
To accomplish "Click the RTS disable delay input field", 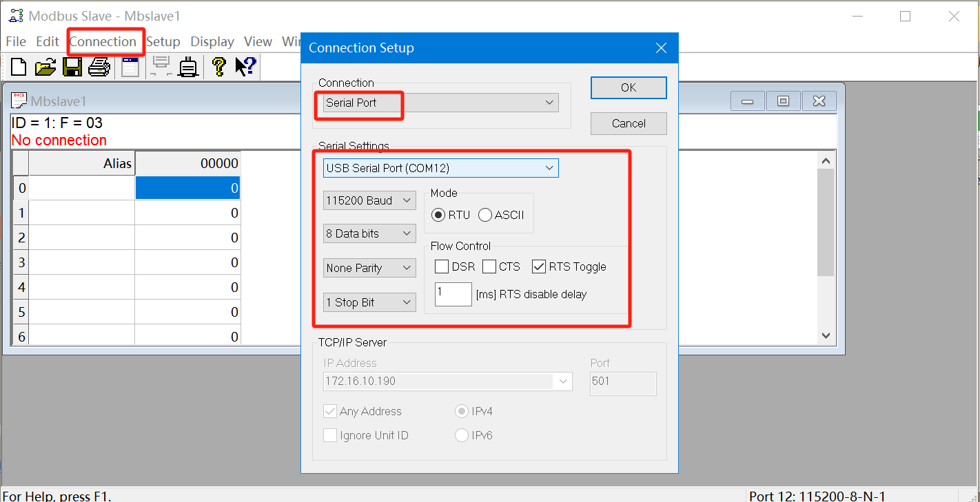I will [x=453, y=294].
